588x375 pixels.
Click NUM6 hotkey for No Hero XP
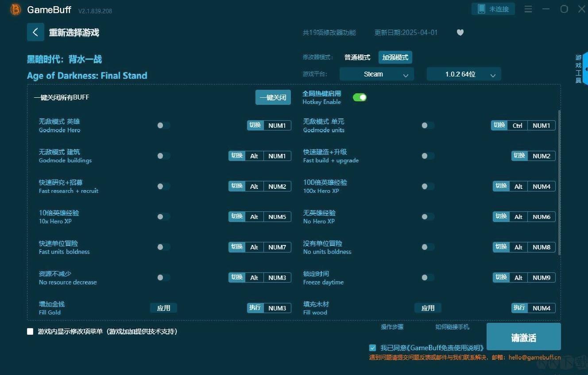(542, 217)
